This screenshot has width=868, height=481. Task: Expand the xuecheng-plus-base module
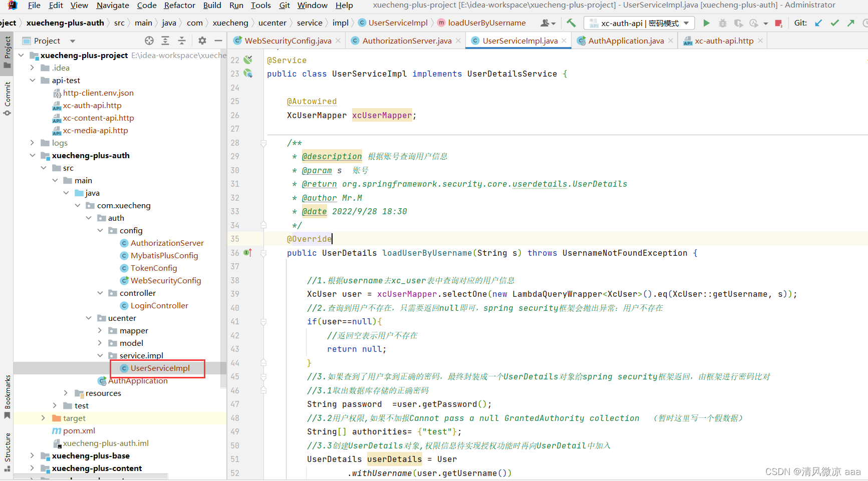click(x=33, y=455)
